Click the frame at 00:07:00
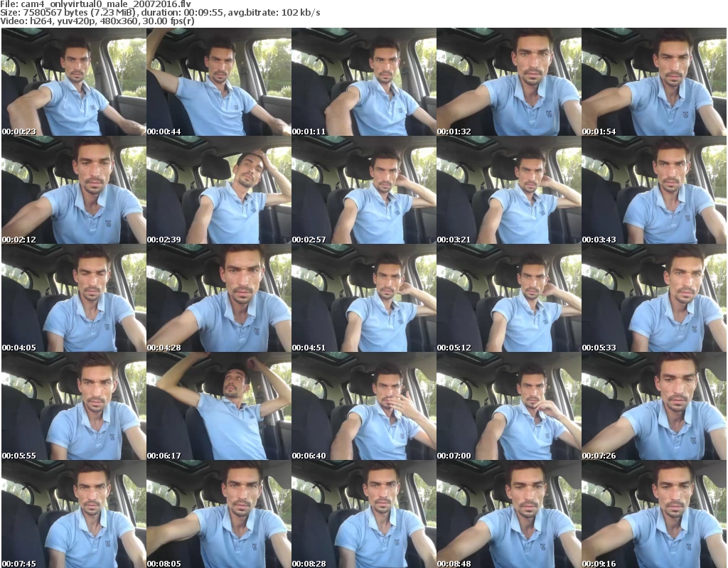Viewport: 728px width, 568px height. pos(509,406)
